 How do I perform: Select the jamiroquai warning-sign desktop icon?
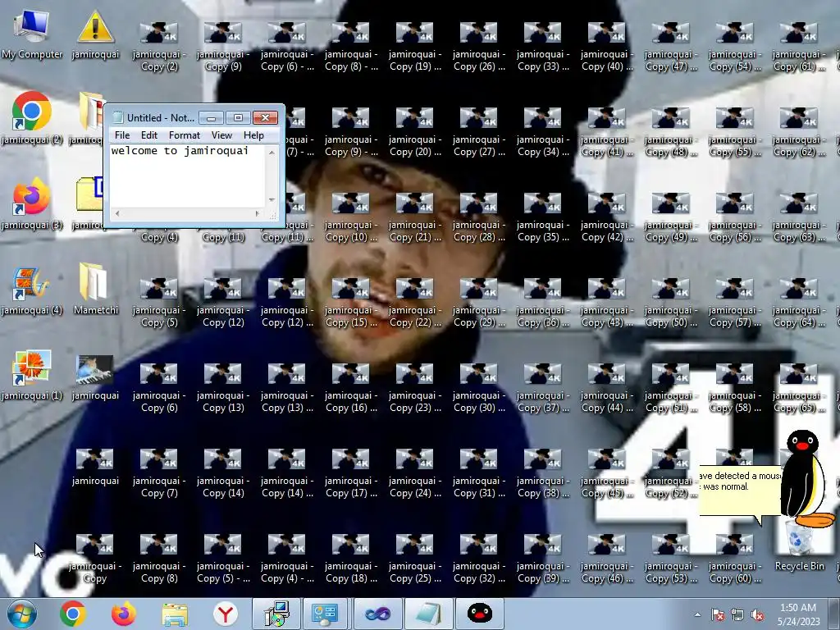(95, 34)
